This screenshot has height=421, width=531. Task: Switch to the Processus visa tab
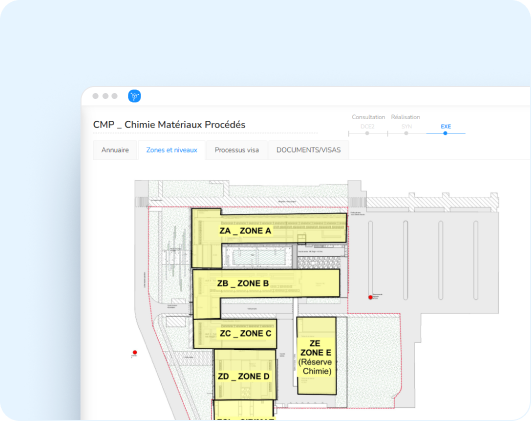237,150
